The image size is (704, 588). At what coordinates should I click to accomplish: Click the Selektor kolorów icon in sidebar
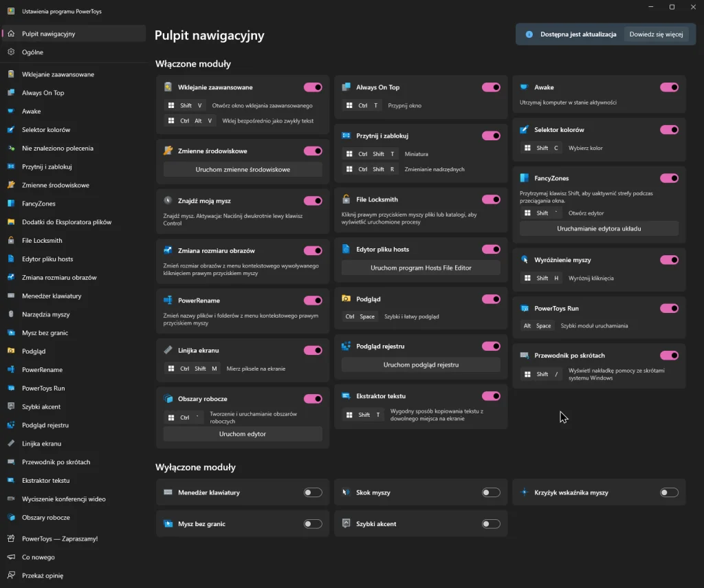(11, 130)
